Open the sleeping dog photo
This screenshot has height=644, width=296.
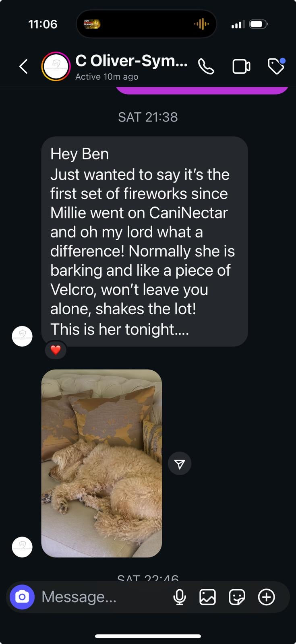(x=101, y=463)
